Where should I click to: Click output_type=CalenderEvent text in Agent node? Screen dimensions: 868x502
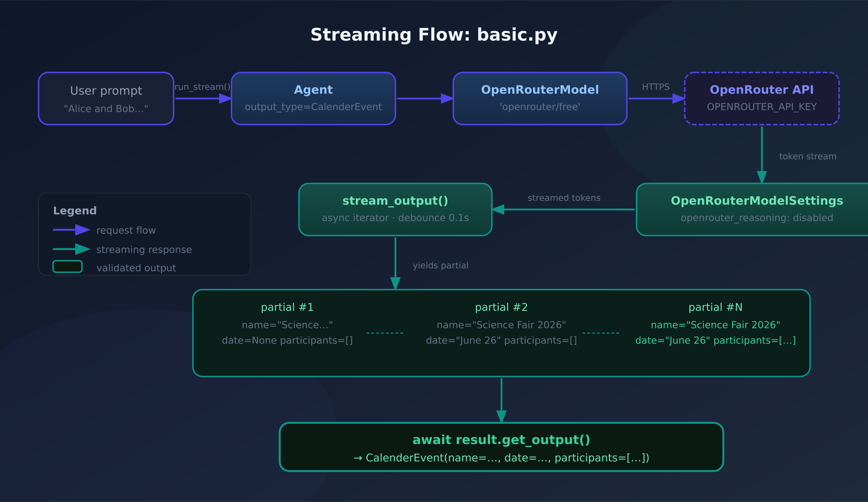313,107
